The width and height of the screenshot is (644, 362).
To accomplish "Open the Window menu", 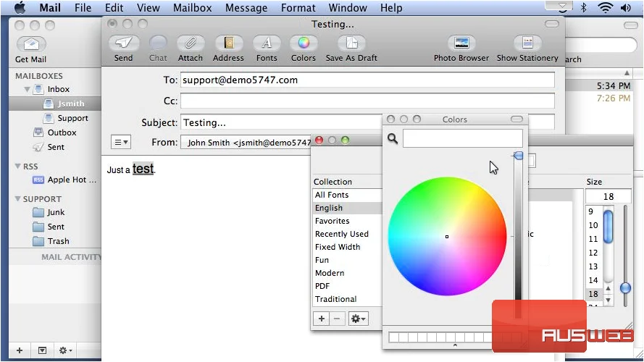I will (x=348, y=8).
